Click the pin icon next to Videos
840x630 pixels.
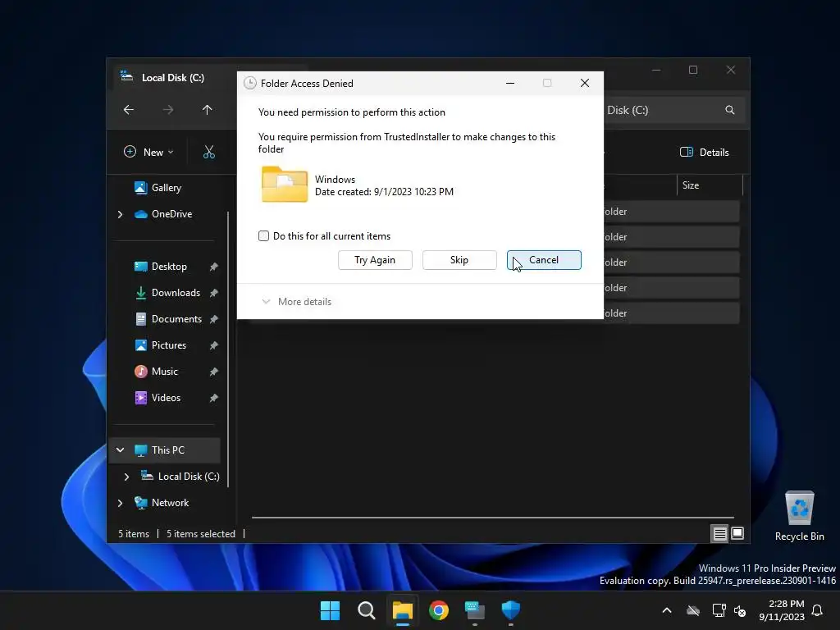[214, 398]
